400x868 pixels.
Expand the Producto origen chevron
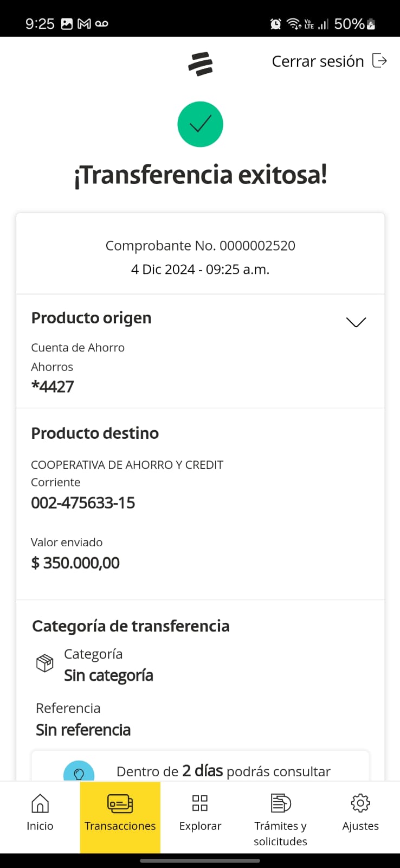356,322
